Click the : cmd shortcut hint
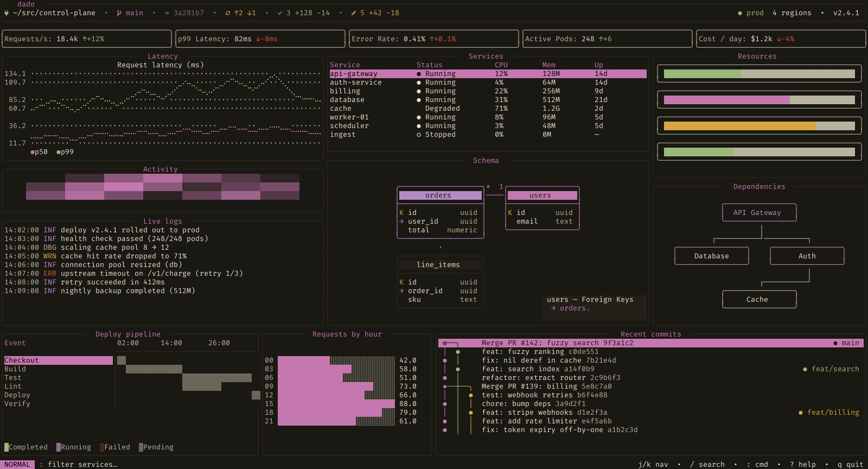This screenshot has width=868, height=469. click(x=757, y=465)
